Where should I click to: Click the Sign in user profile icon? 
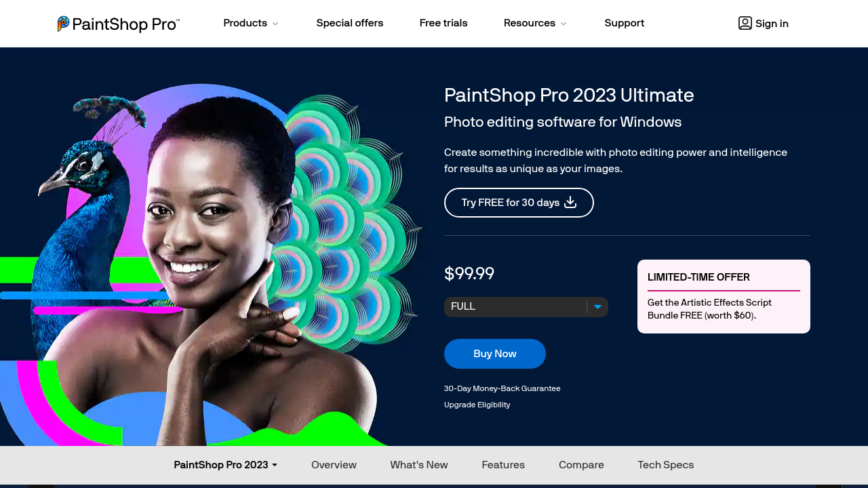pos(745,23)
